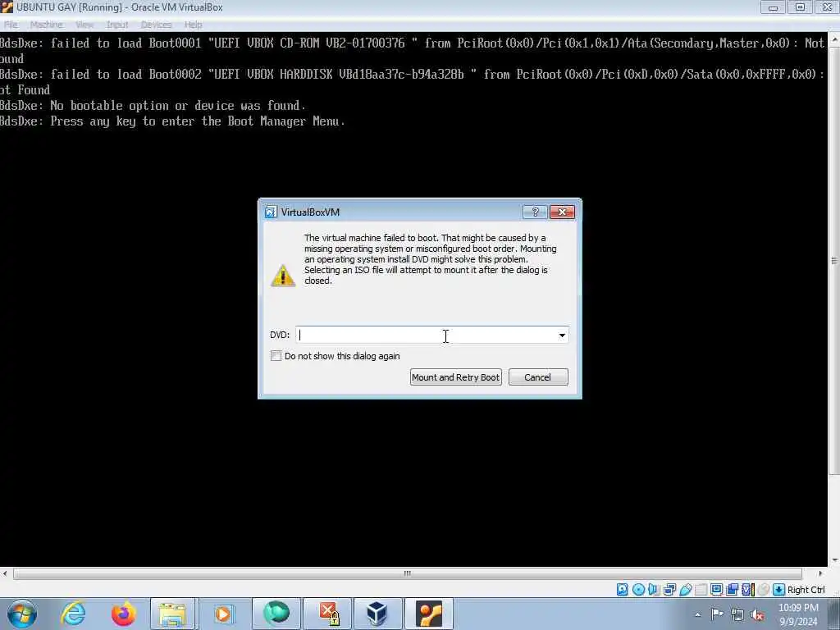Minimize the VirtualBox VM window
840x630 pixels.
pyautogui.click(x=773, y=7)
